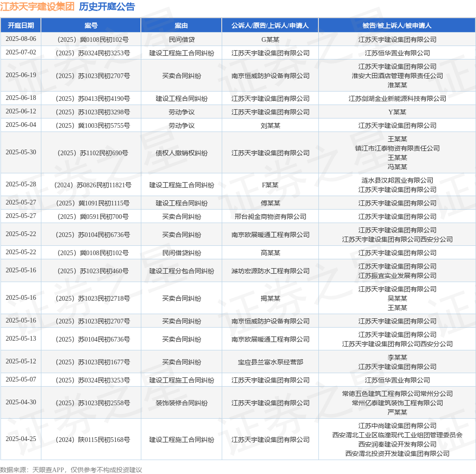
Task: Pick the date 2025-06-04
Action: click(x=21, y=125)
